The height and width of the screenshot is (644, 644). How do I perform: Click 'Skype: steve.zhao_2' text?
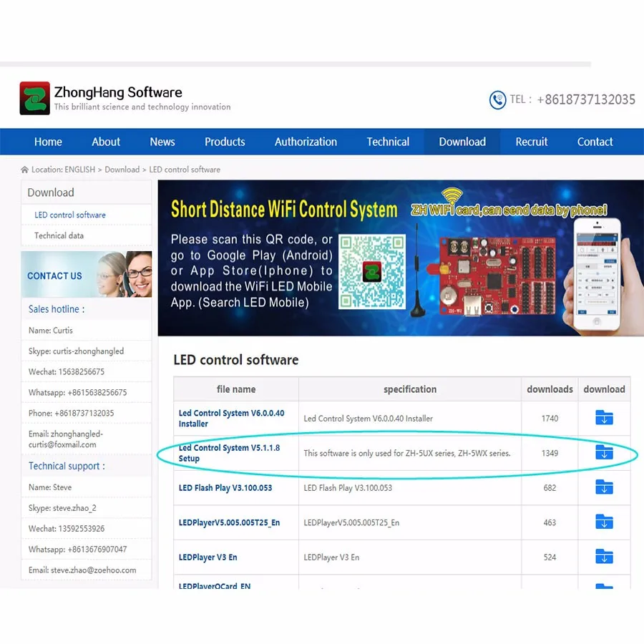[x=62, y=508]
